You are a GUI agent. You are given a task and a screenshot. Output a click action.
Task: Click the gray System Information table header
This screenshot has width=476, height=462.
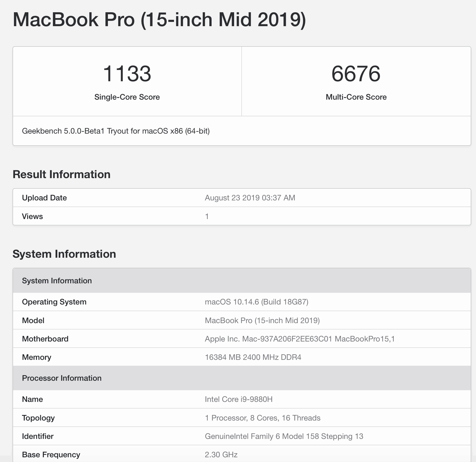57,281
